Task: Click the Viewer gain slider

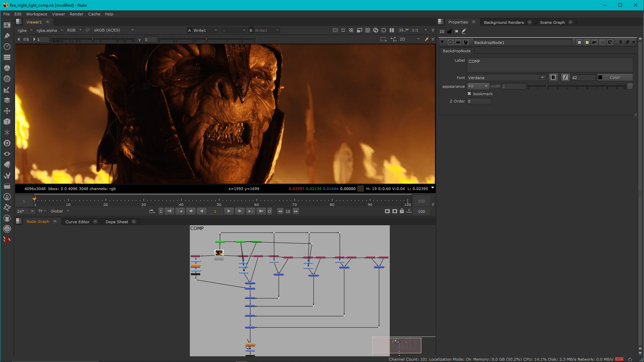Action: tap(93, 39)
